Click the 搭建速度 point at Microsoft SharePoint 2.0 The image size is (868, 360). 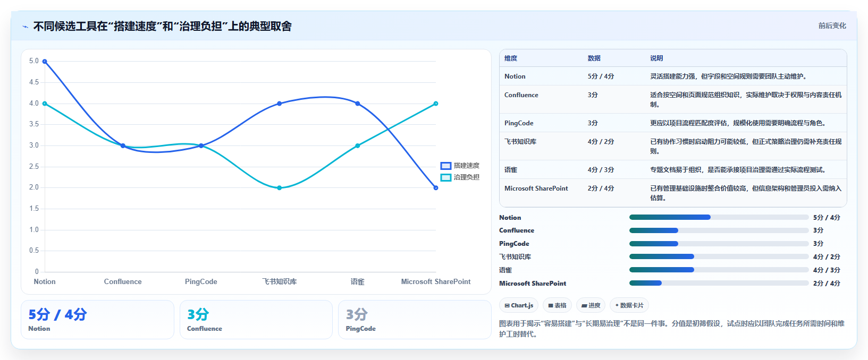[436, 188]
